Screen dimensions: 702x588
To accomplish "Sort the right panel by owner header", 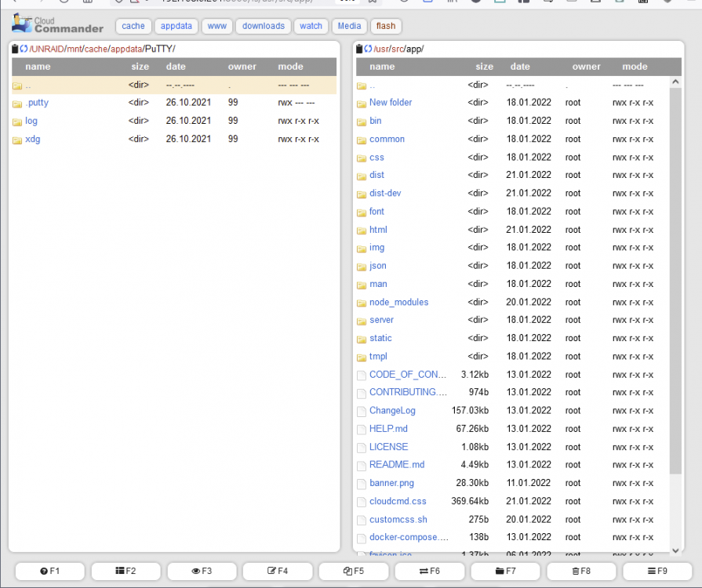I will point(587,67).
